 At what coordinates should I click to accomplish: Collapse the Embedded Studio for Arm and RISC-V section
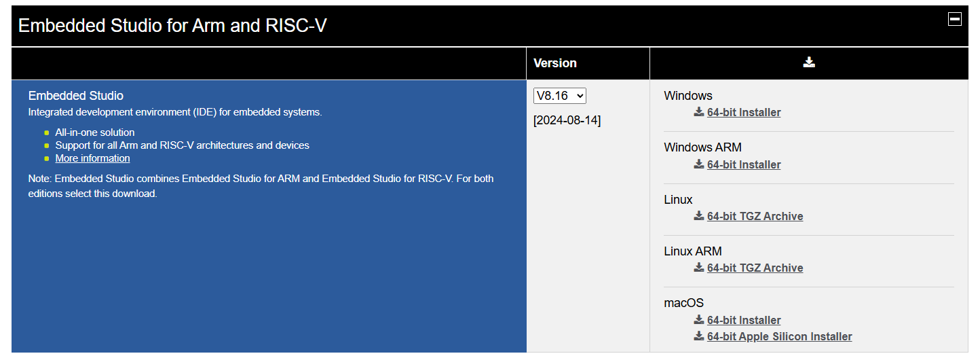(x=954, y=20)
